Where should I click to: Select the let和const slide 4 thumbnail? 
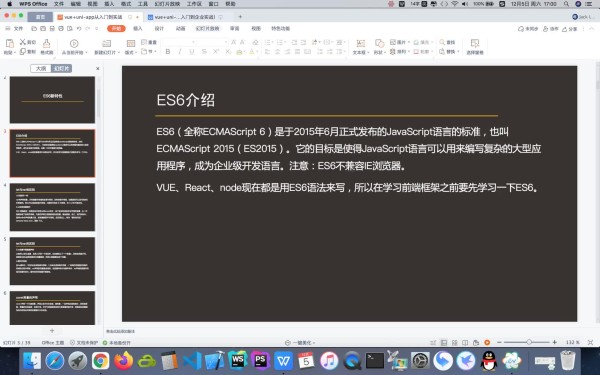point(52,207)
